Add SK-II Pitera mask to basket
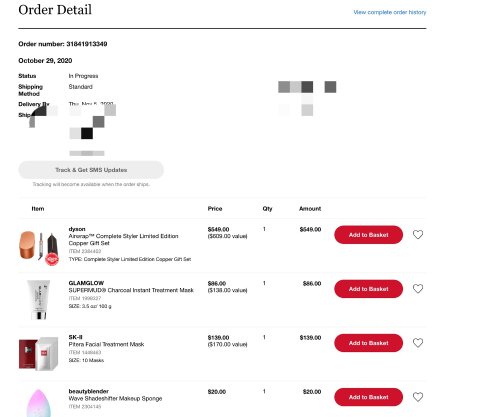This screenshot has height=417, width=480. pos(368,343)
